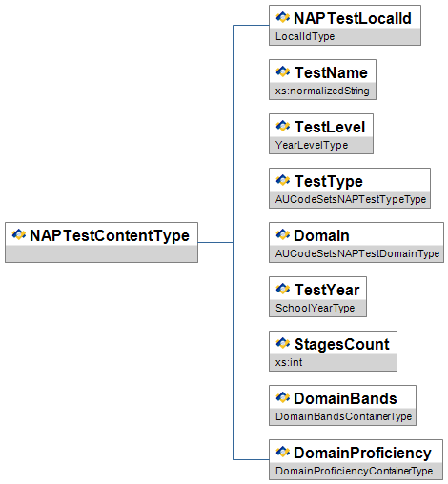Select the NAPTestLocalId node title
The image size is (448, 484).
click(x=353, y=18)
